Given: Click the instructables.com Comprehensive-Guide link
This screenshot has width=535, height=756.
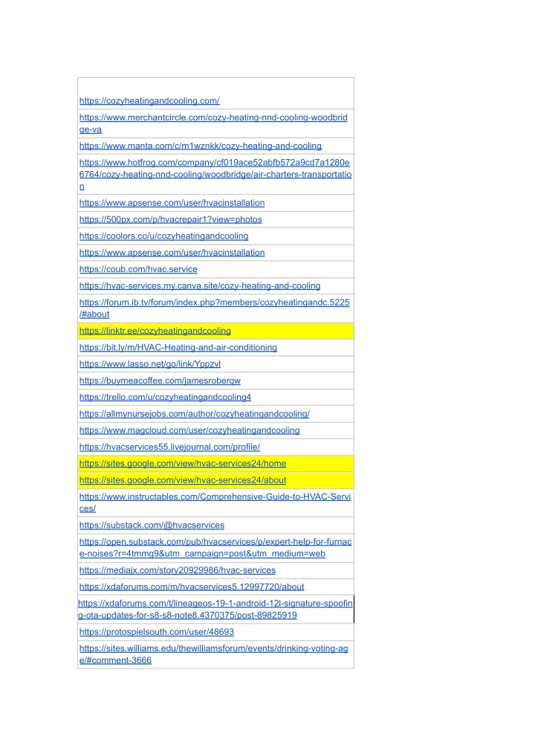Looking at the screenshot, I should [x=215, y=503].
